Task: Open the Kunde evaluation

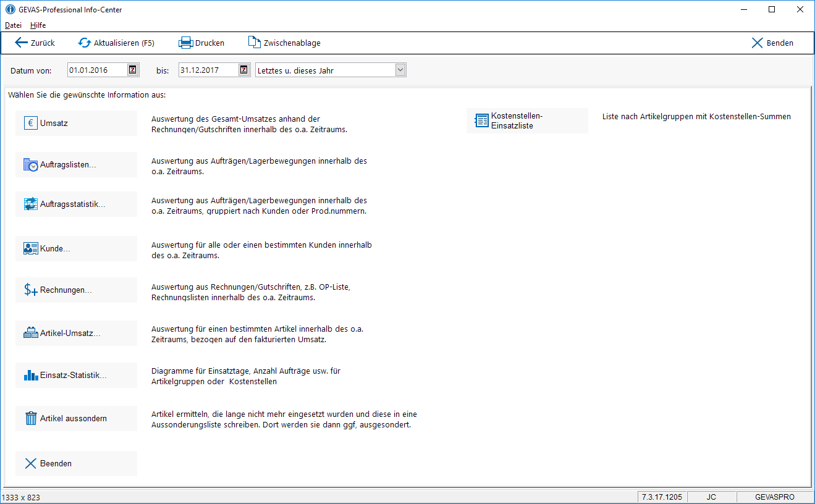Action: [x=76, y=248]
